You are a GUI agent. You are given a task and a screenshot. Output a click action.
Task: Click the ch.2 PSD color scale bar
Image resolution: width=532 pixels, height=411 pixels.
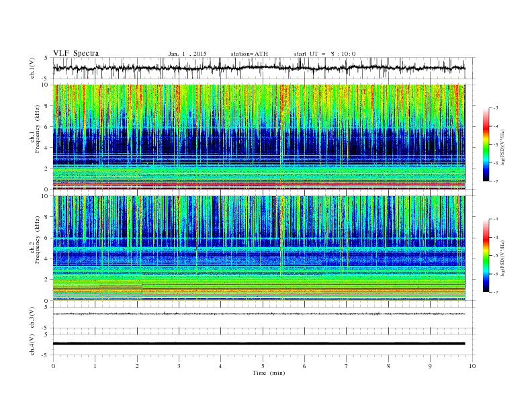[486, 255]
